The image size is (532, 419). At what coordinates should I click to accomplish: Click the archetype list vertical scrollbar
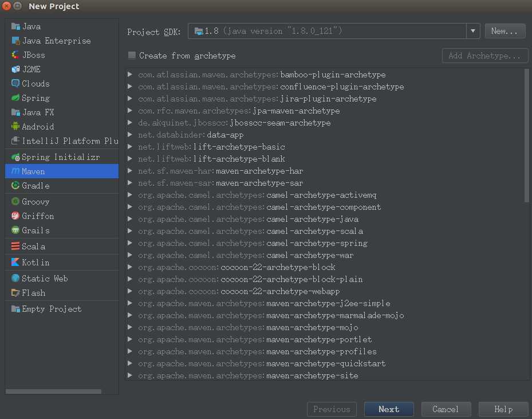pyautogui.click(x=527, y=136)
